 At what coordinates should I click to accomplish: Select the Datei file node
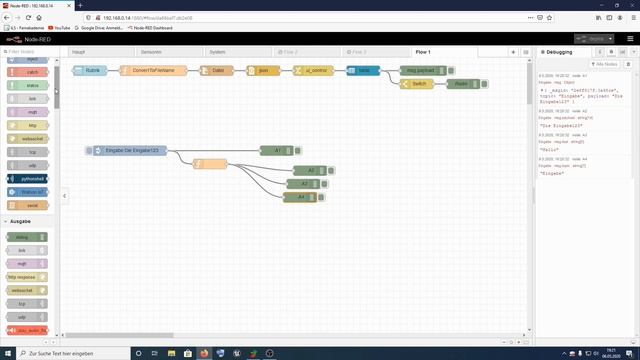(217, 71)
